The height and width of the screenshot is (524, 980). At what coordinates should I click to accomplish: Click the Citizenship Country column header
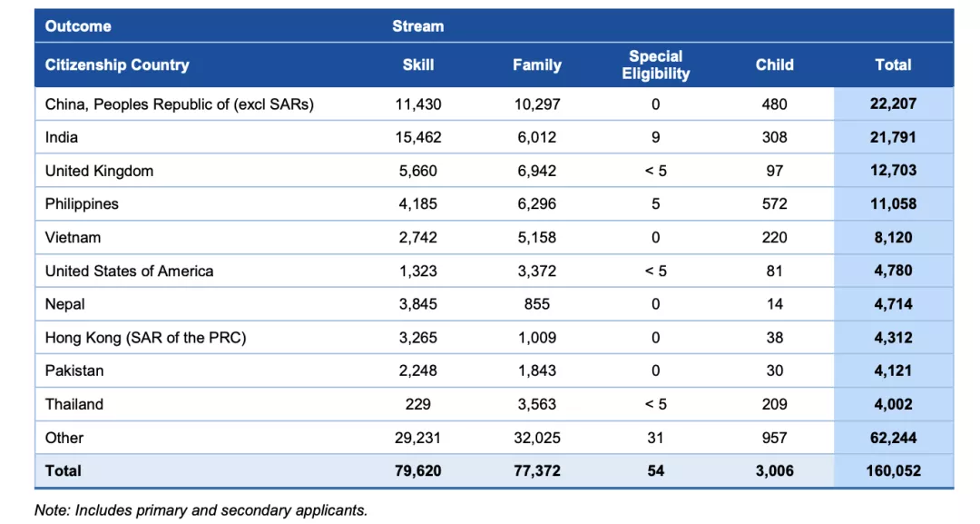point(117,64)
